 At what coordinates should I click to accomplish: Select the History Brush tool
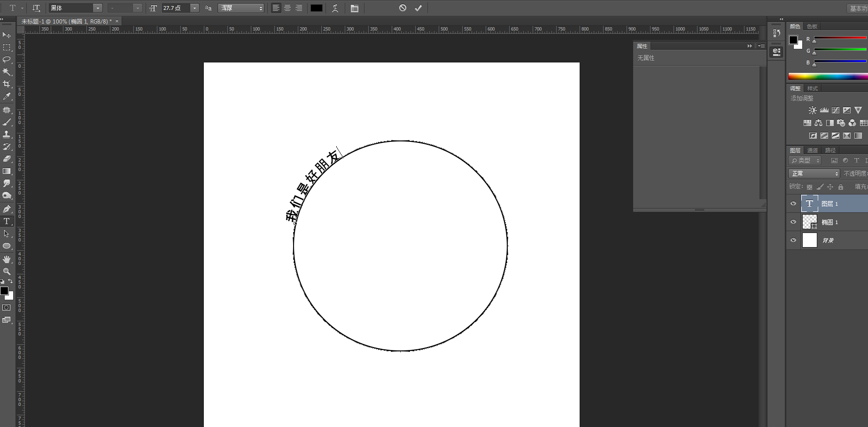coord(7,147)
